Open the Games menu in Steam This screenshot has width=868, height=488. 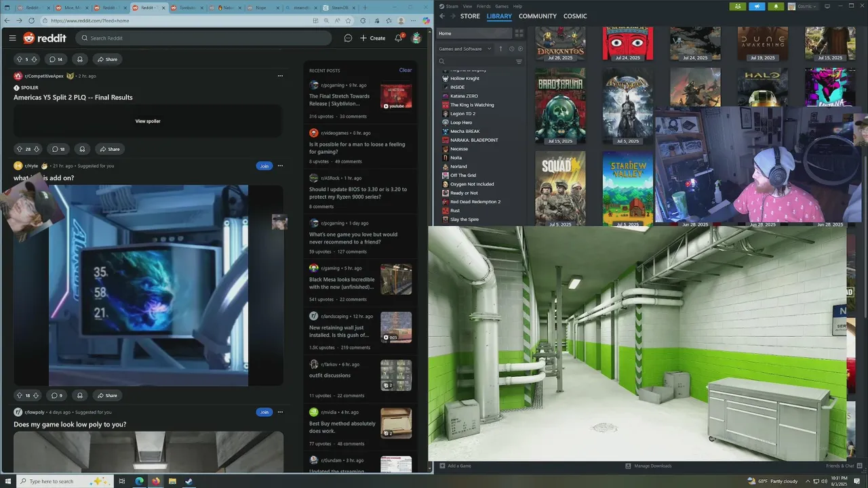point(502,6)
